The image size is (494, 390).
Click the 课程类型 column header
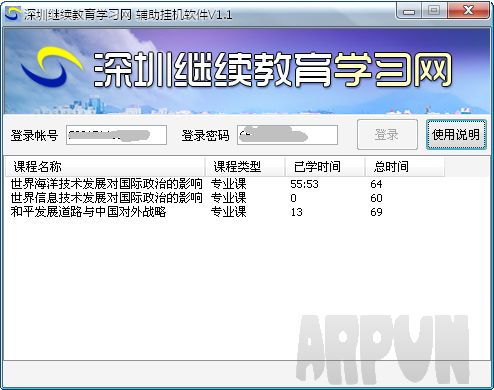coord(245,167)
